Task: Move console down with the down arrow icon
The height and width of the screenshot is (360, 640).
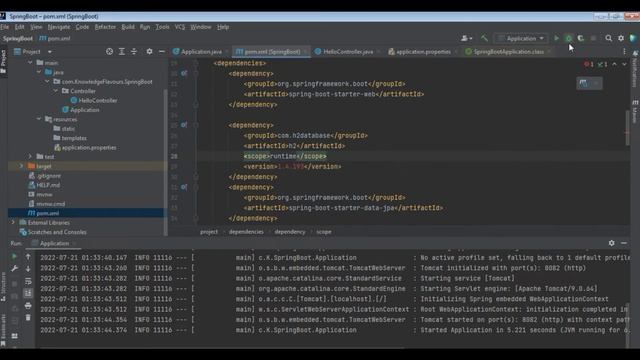Action: tap(28, 269)
